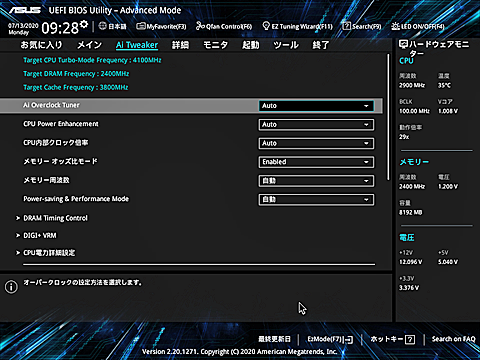Switch to モニタ tab
The image size is (480, 360).
(x=216, y=45)
